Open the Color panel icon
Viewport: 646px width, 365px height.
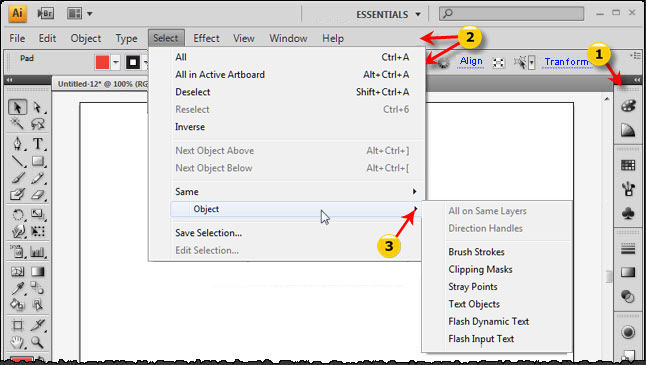[x=628, y=106]
